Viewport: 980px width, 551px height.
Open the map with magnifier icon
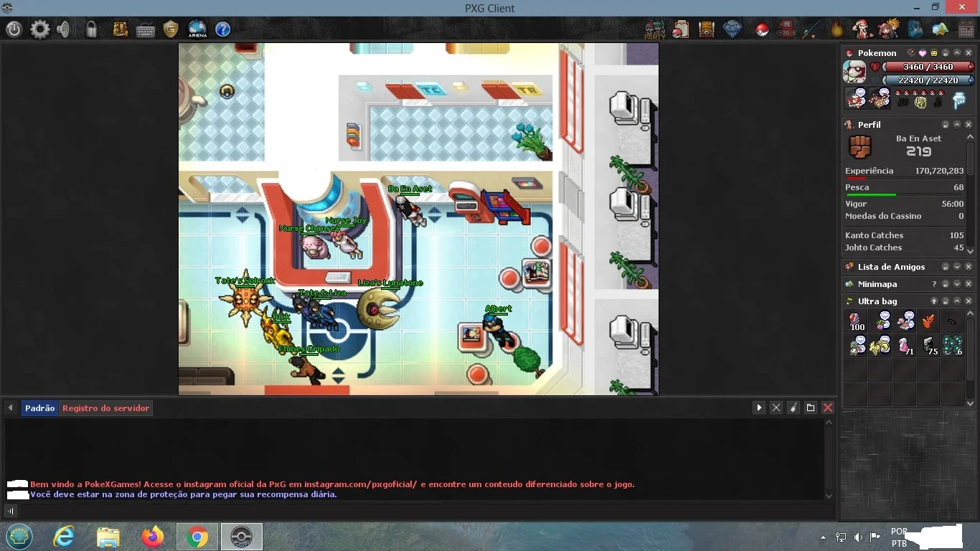940,29
